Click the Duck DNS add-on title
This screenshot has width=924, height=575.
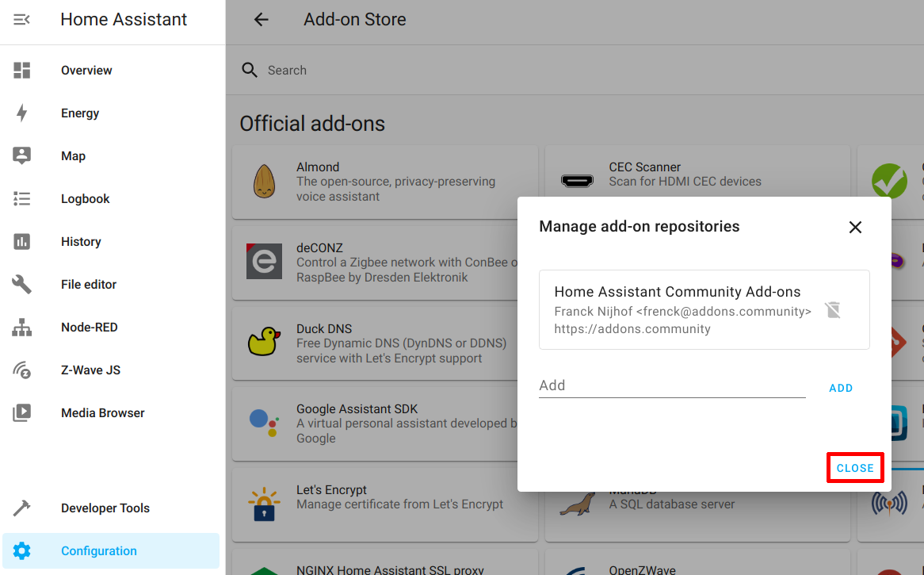pos(324,328)
